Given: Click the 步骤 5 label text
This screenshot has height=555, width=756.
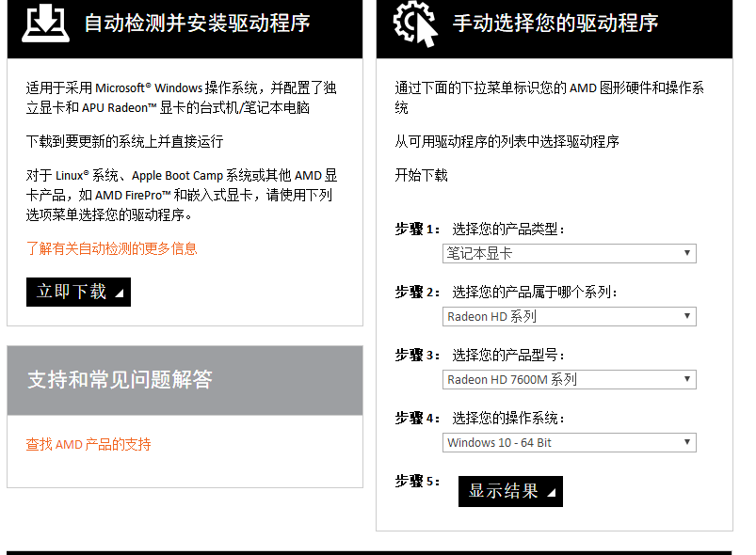Looking at the screenshot, I should click(x=417, y=481).
